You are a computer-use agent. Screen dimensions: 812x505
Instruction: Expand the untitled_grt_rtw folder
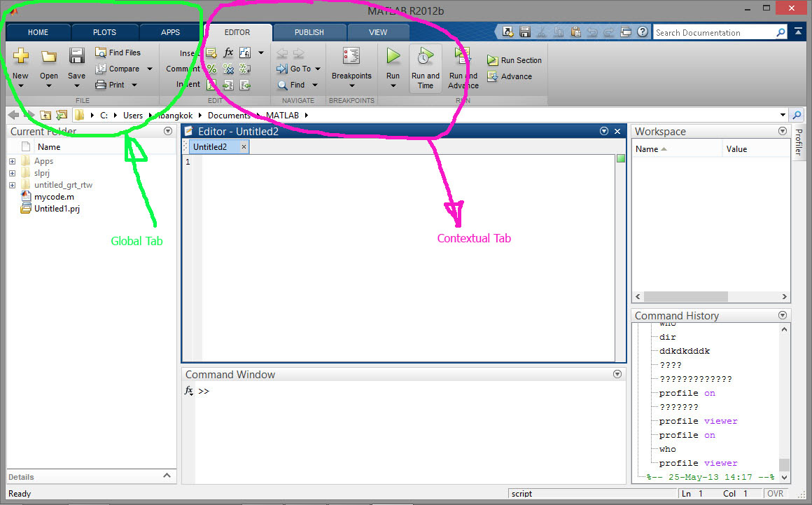tap(13, 185)
